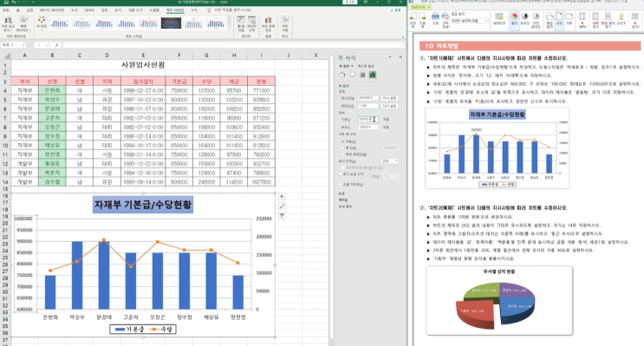The height and width of the screenshot is (346, 644).
Task: Open the Home tab in Excel
Action: tap(17, 10)
